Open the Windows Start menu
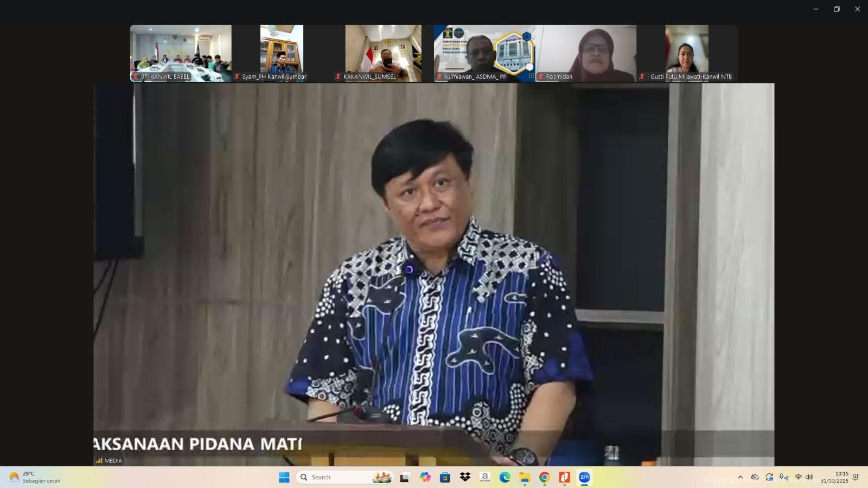The height and width of the screenshot is (488, 868). pyautogui.click(x=284, y=477)
